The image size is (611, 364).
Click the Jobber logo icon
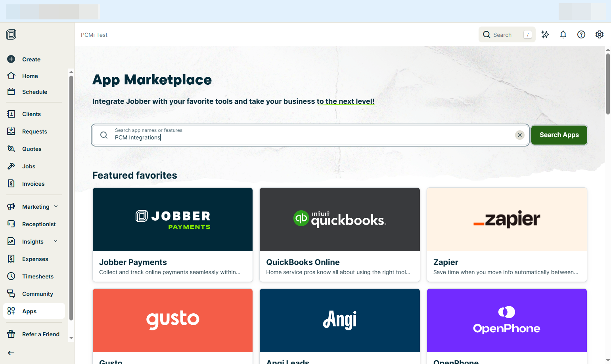tap(11, 34)
